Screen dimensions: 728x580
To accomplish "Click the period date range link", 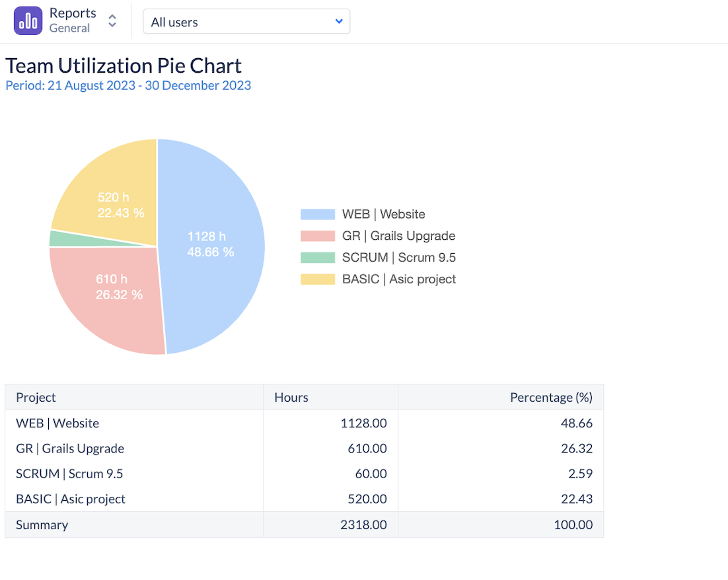I will (x=128, y=85).
